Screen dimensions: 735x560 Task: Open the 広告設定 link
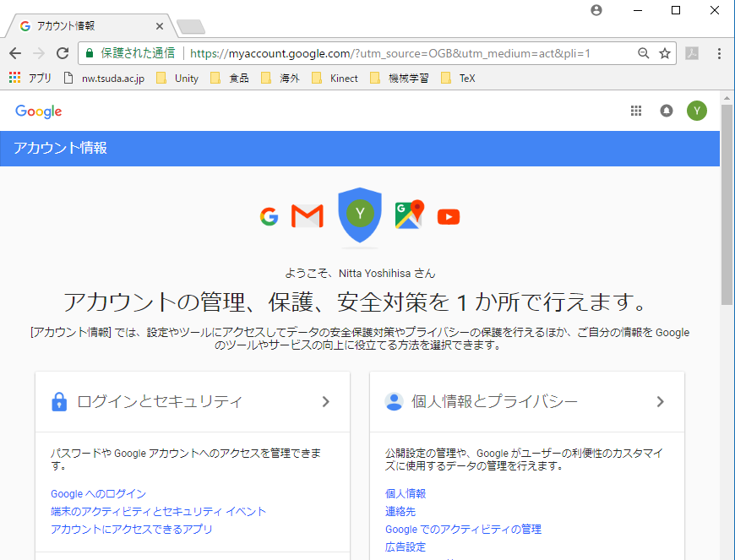tap(406, 546)
